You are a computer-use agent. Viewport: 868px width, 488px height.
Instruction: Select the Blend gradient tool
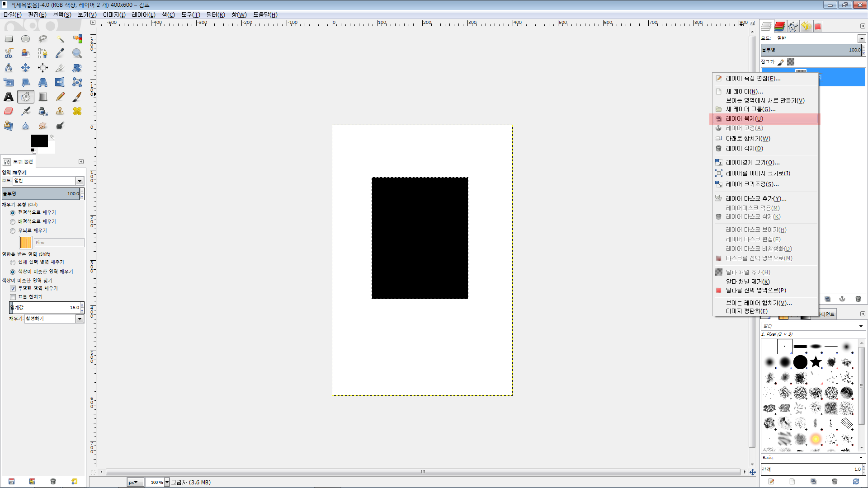click(43, 97)
